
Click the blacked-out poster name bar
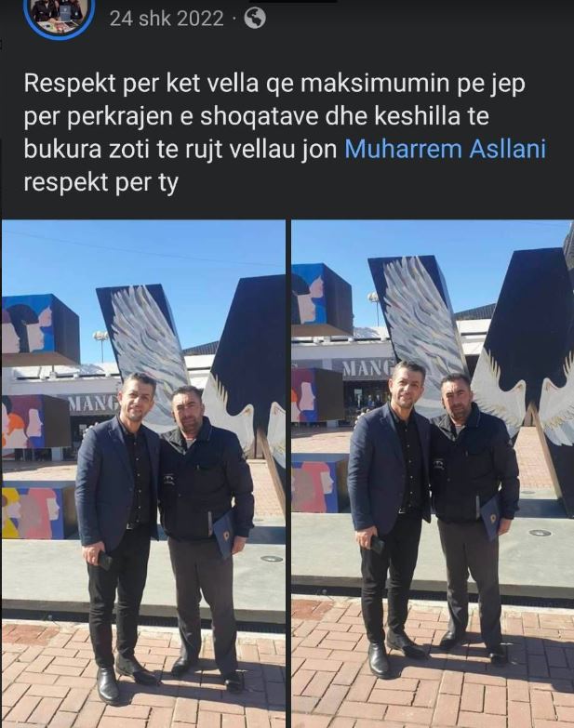[x=293, y=1]
